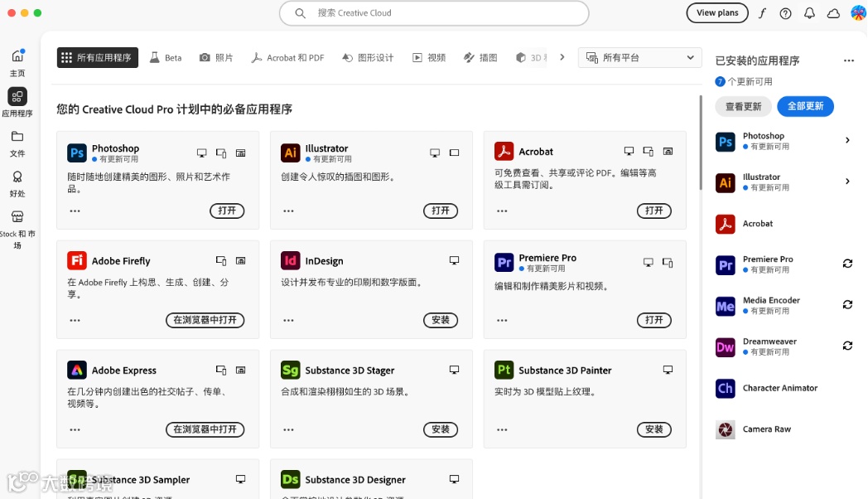The image size is (868, 499).
Task: Click the 全部更新 button
Action: pos(805,106)
